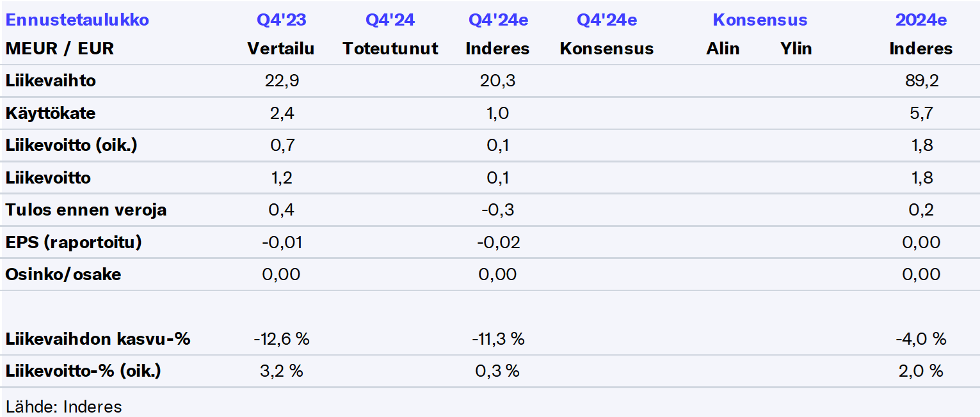Click the "Toteutunut" column subheader
The image size is (980, 417).
coord(390,49)
